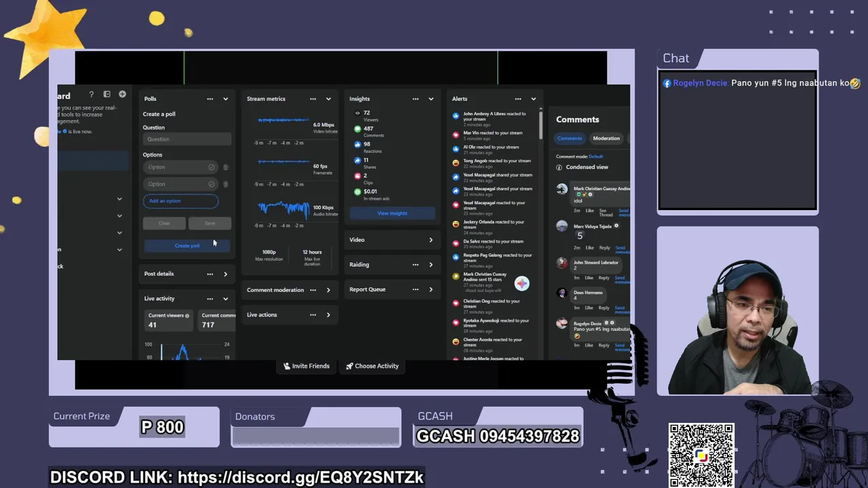Expand the Live actions panel arrow
The width and height of the screenshot is (868, 488).
point(328,314)
